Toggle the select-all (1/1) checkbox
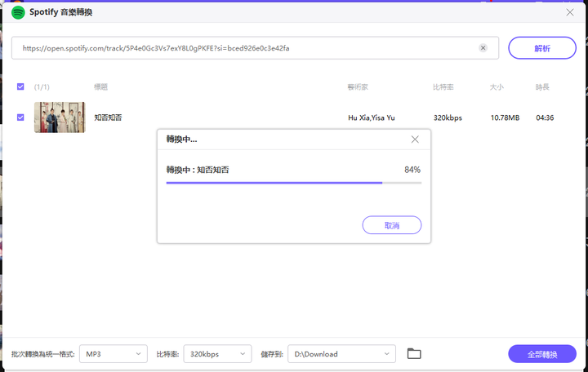 20,87
